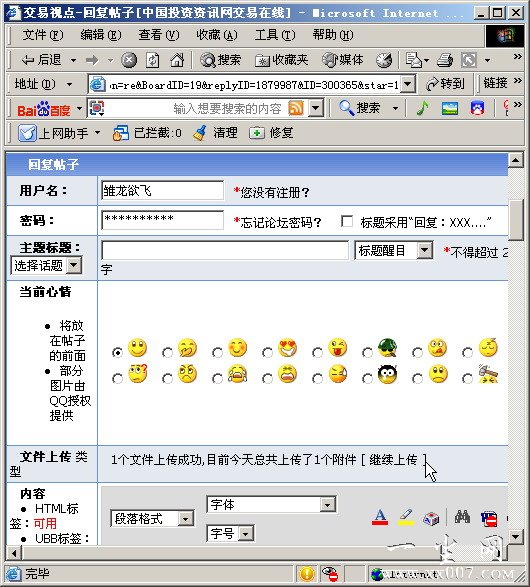The height and width of the screenshot is (587, 530).
Task: Click into the 主题标题 text field
Action: coord(225,250)
